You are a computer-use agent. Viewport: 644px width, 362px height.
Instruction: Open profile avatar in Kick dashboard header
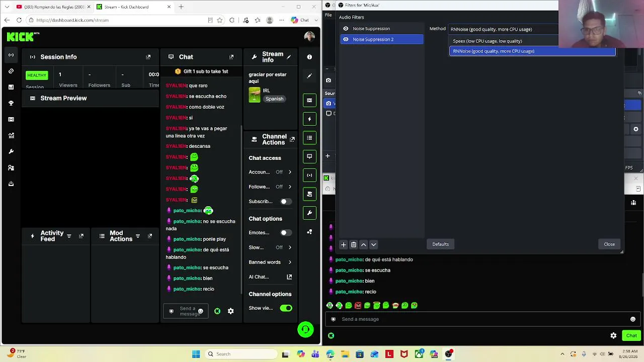(x=309, y=36)
